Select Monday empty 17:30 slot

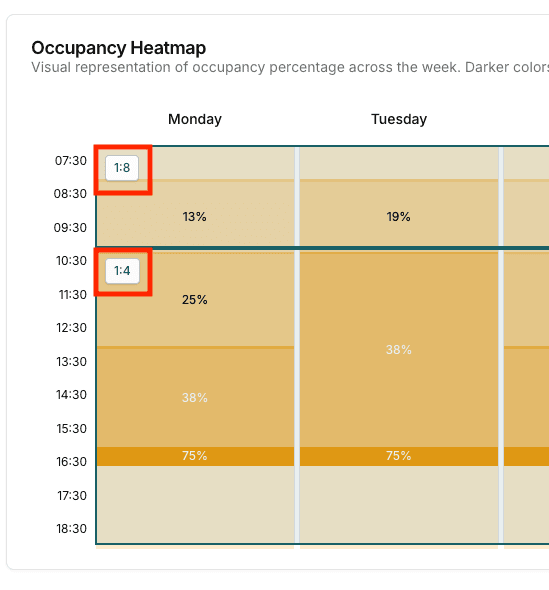click(x=195, y=504)
